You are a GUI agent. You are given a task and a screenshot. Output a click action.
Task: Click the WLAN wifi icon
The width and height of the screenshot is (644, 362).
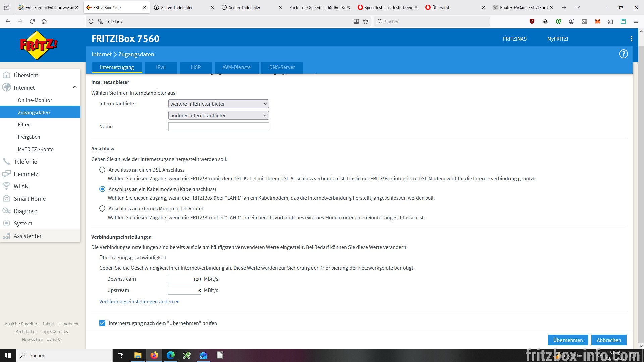(x=6, y=186)
